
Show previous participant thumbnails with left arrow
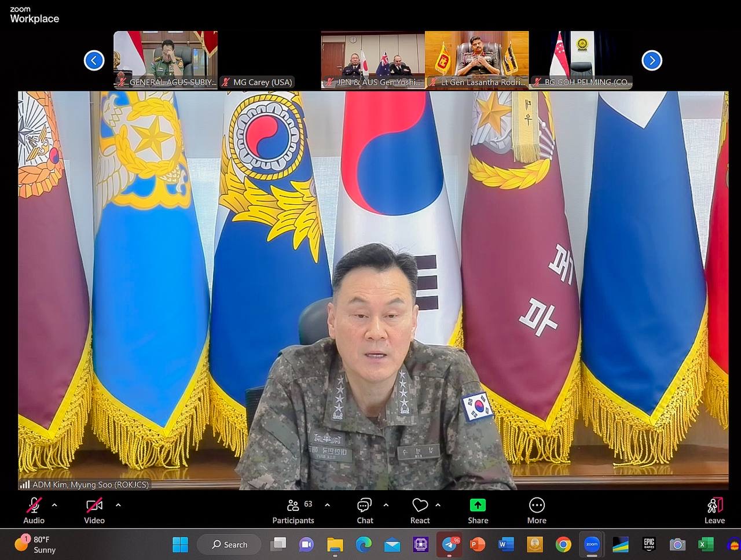(94, 60)
